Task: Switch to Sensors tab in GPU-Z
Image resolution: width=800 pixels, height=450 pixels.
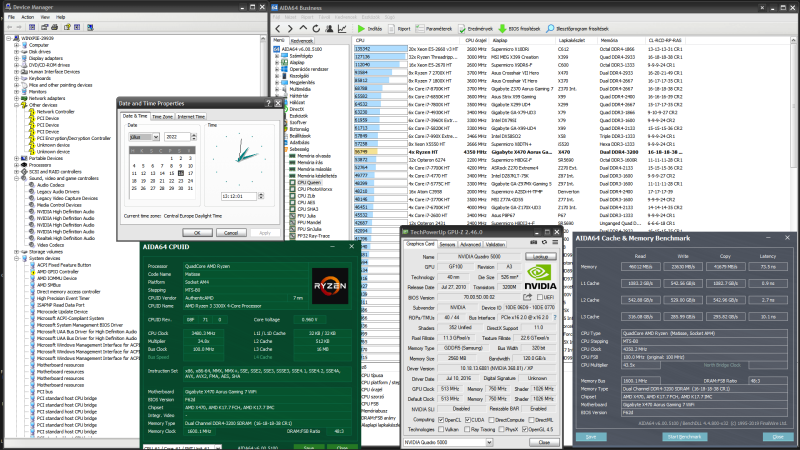Action: (x=447, y=244)
